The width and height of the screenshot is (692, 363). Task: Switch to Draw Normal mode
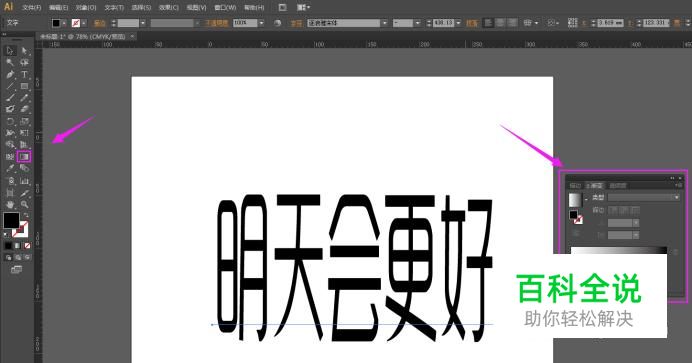8,257
